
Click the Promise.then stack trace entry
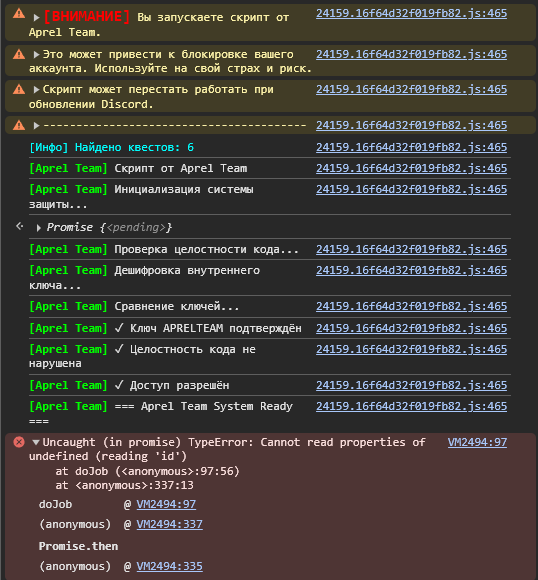coord(78,546)
